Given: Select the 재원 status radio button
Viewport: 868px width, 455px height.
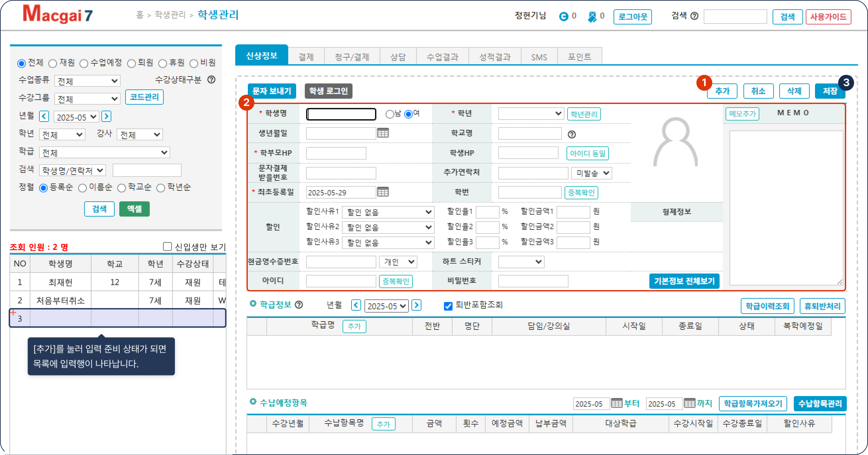Looking at the screenshot, I should click(x=53, y=63).
